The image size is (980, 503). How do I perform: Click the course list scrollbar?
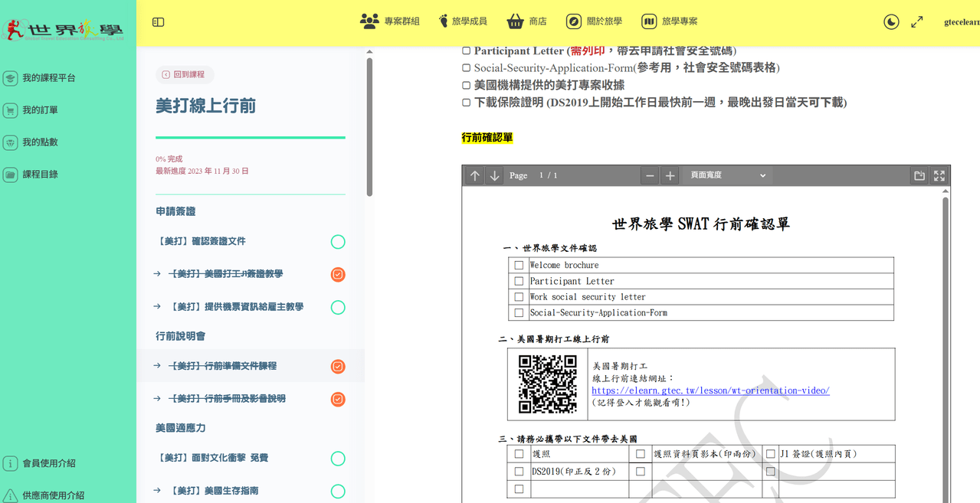coord(369,126)
